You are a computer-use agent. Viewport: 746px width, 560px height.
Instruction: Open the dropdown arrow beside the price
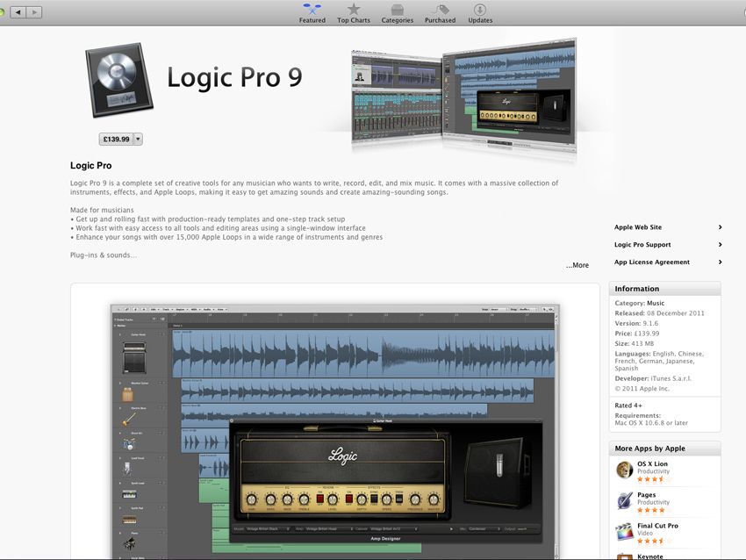click(x=138, y=139)
